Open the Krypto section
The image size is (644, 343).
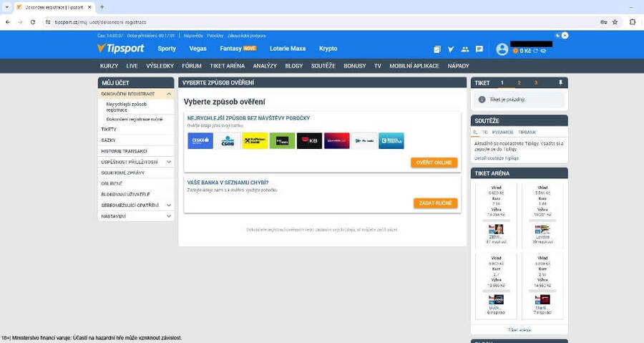coord(328,49)
